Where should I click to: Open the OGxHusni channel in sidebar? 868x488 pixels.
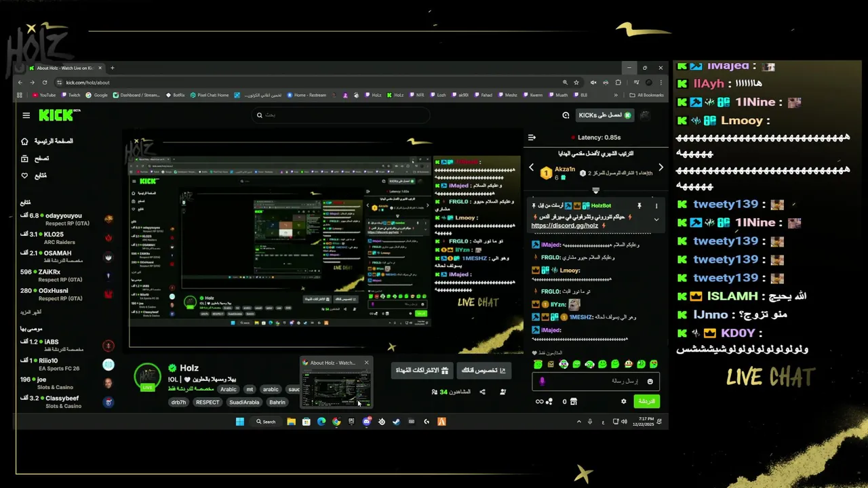point(66,293)
